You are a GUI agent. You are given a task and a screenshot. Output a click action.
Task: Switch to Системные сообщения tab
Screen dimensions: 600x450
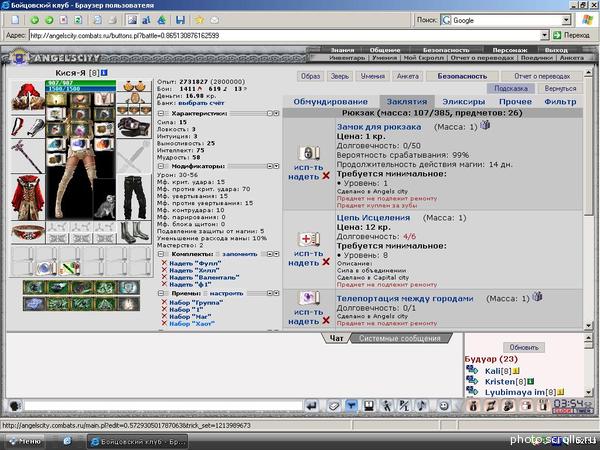400,338
